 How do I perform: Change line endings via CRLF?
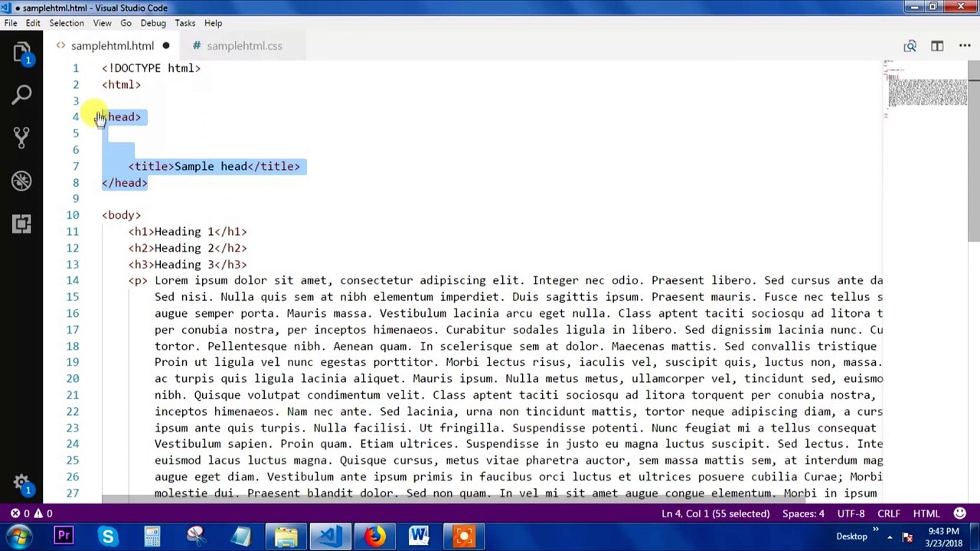pyautogui.click(x=888, y=514)
